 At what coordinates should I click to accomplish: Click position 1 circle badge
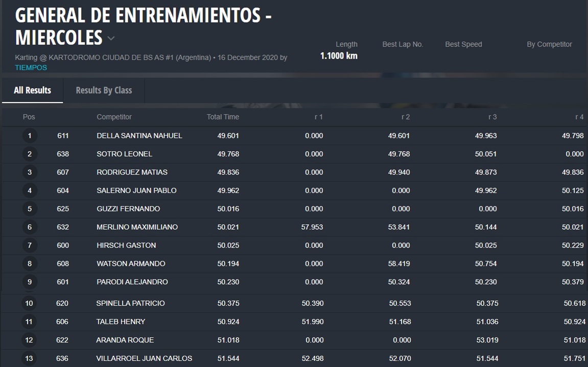pyautogui.click(x=30, y=136)
